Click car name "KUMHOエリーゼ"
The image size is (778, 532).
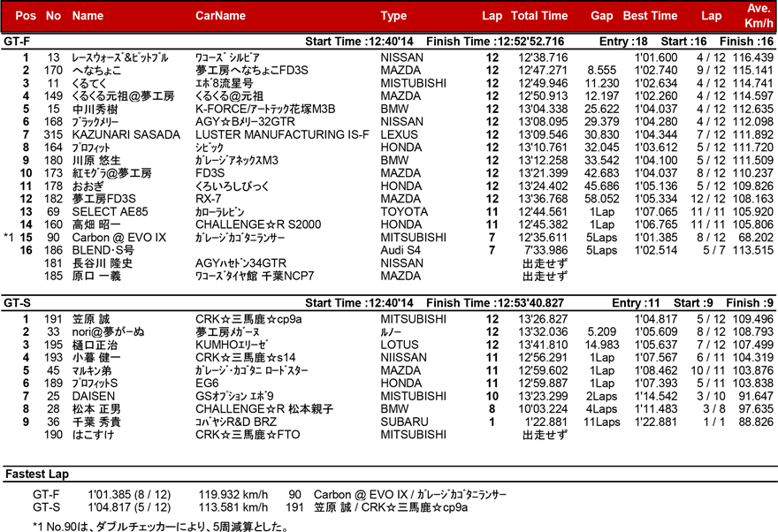[x=232, y=345]
